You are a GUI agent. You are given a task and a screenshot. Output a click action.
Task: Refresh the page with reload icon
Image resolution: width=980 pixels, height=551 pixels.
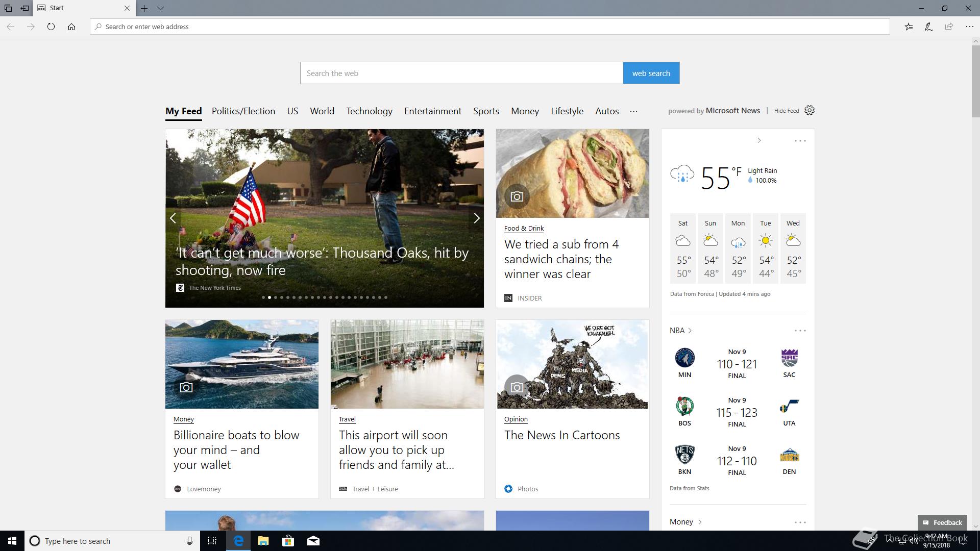pos(51,27)
